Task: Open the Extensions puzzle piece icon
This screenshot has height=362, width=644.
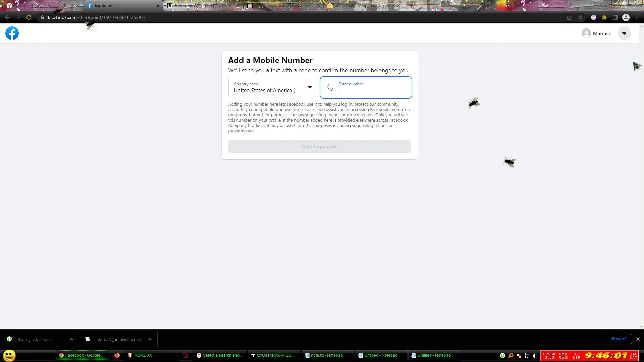Action: click(604, 17)
